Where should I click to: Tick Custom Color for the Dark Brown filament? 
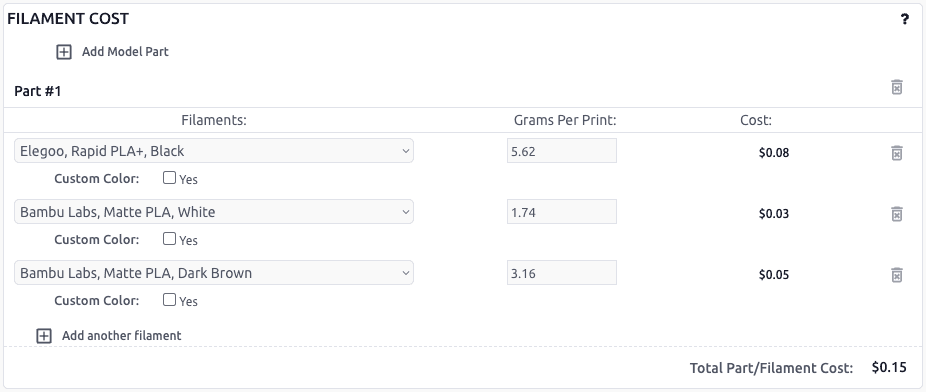[x=169, y=299]
